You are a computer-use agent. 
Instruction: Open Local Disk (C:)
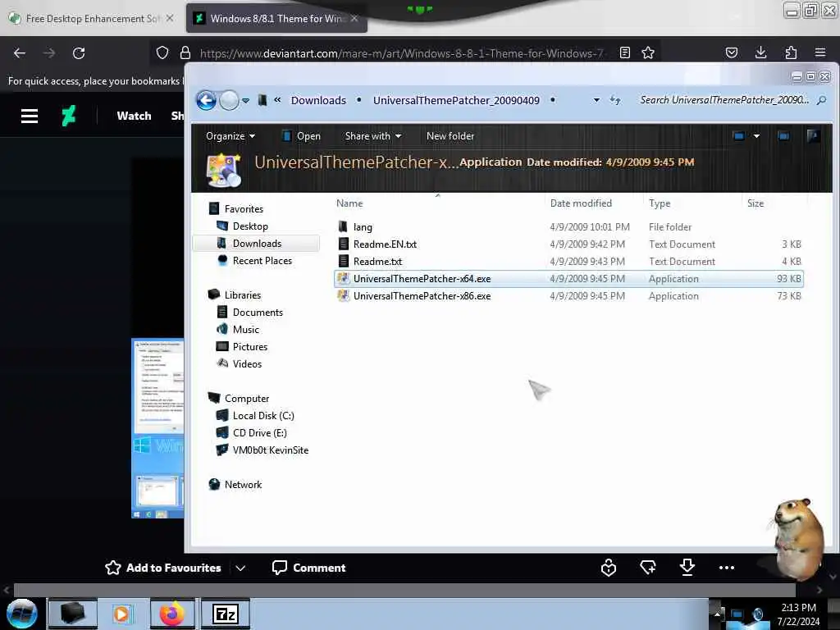[x=263, y=416]
